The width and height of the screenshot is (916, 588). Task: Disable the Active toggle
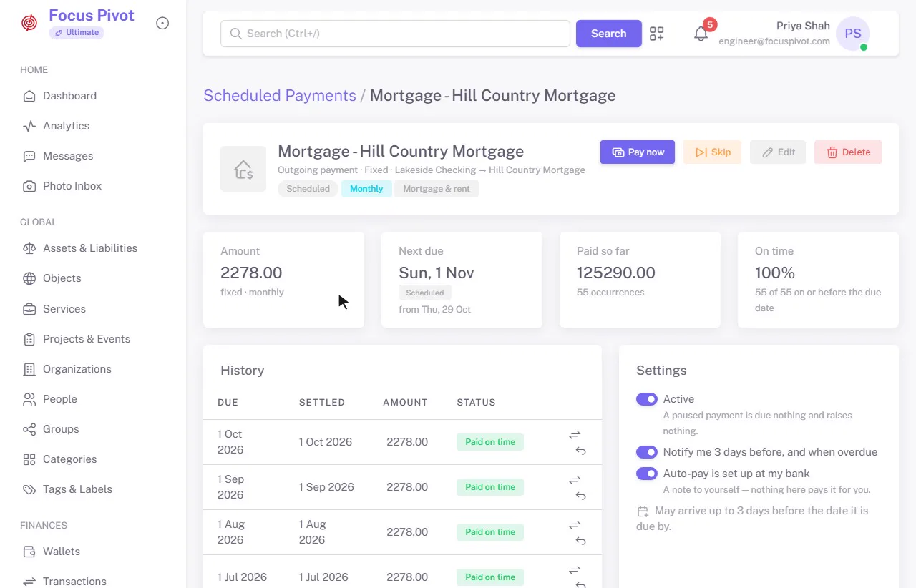pyautogui.click(x=647, y=399)
